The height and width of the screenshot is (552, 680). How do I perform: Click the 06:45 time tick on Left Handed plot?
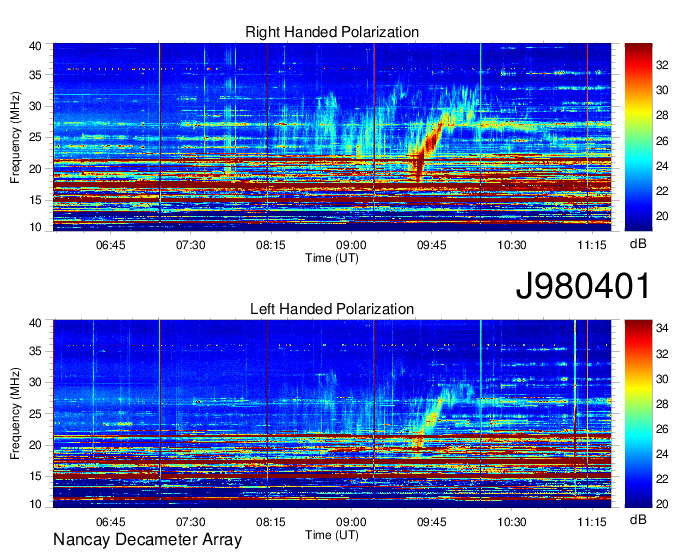tap(111, 522)
